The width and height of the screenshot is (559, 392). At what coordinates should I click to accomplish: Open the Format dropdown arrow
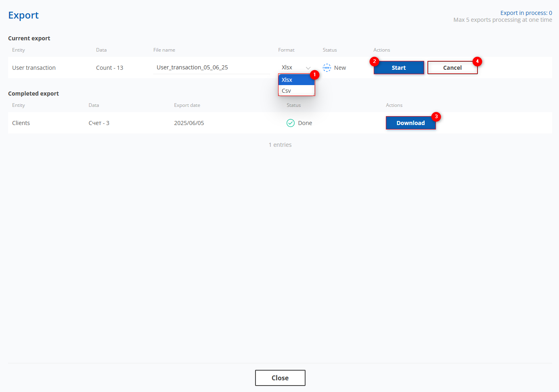pyautogui.click(x=308, y=68)
